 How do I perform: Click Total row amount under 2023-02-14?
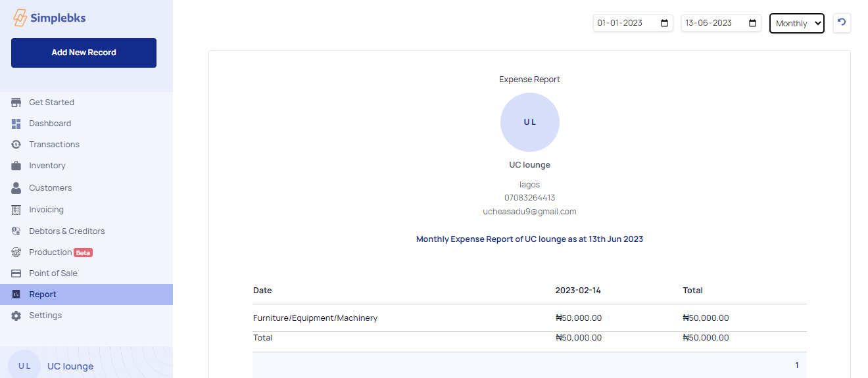(x=579, y=338)
